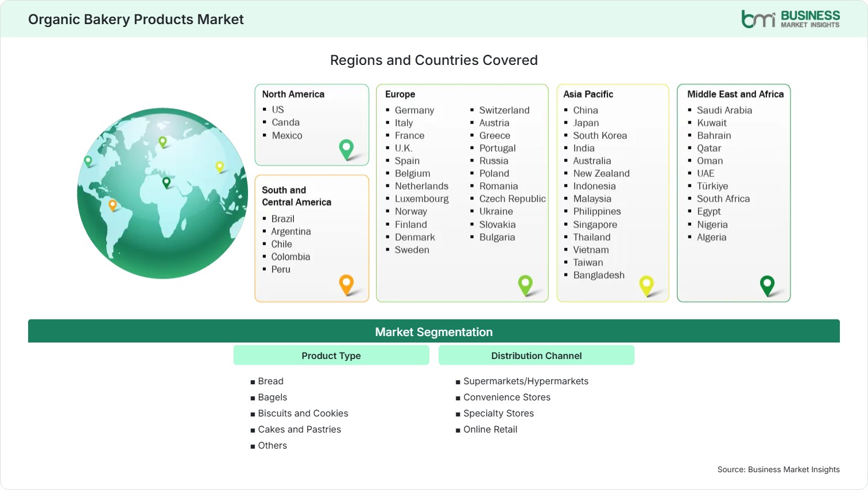The height and width of the screenshot is (490, 868).
Task: Click Specialty Stores item
Action: [499, 414]
